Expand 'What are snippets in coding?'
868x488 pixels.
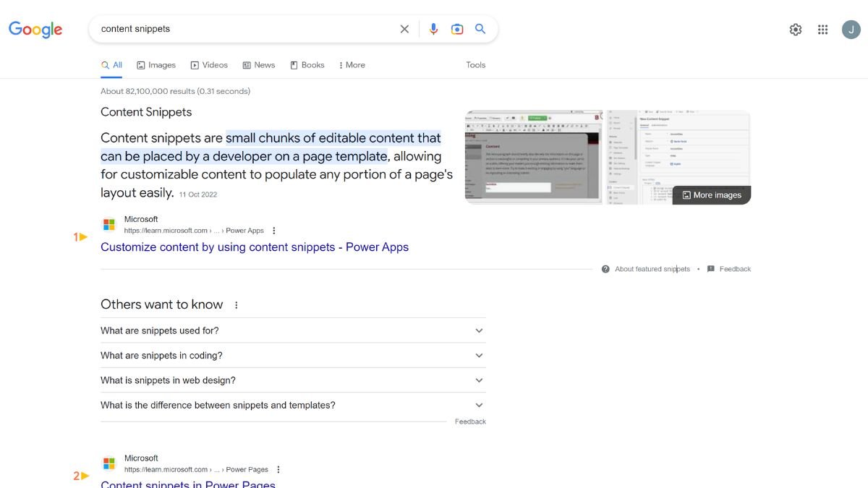coord(293,356)
